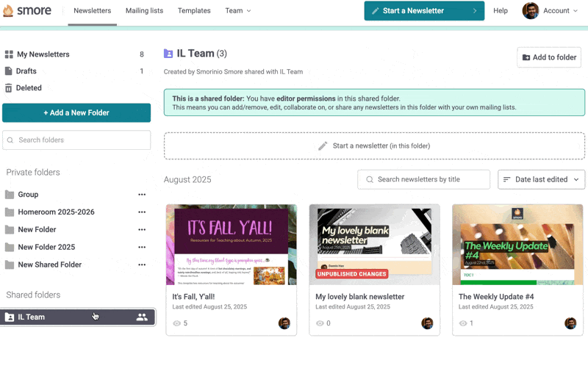Click the Add to folder button

click(548, 57)
